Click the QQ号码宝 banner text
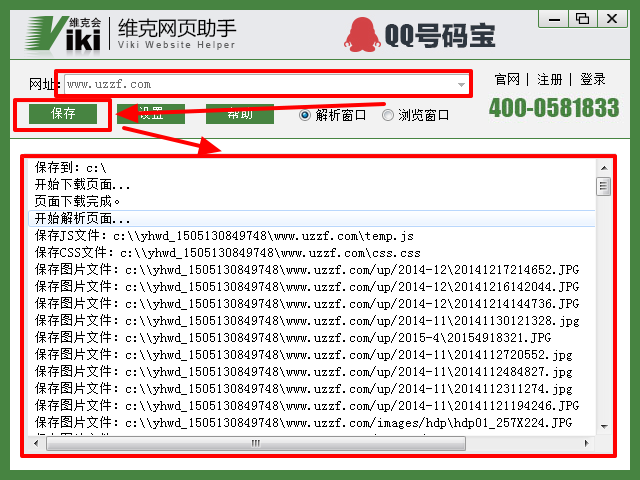Viewport: 640px width, 480px height. click(440, 36)
